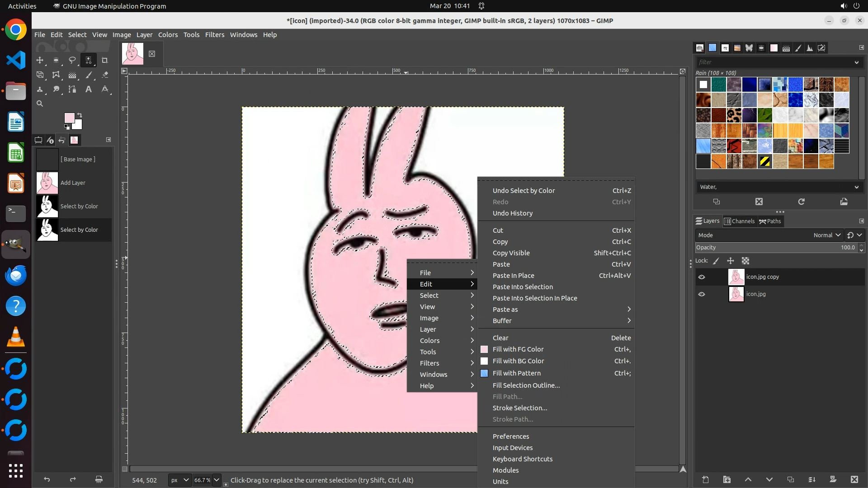Image resolution: width=868 pixels, height=488 pixels.
Task: Click the pink foreground color swatch
Action: [x=69, y=118]
